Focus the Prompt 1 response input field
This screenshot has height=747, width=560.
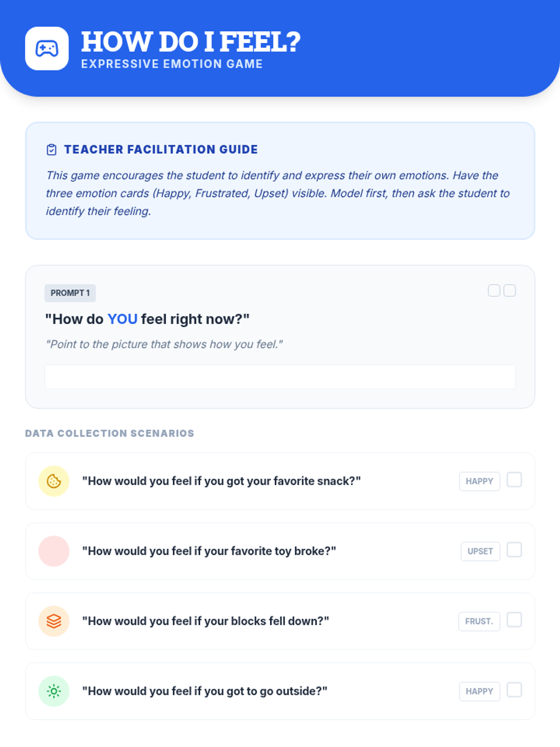[280, 377]
